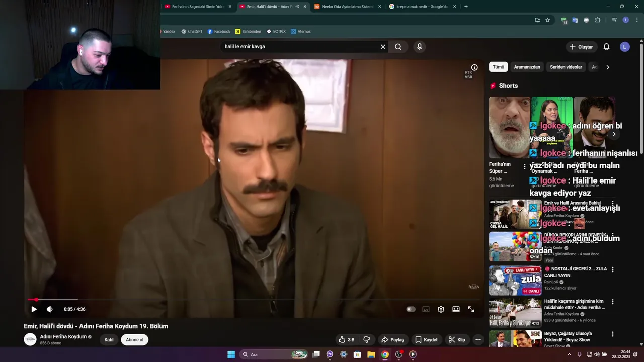Show more filter chips with the right arrow

(x=607, y=67)
